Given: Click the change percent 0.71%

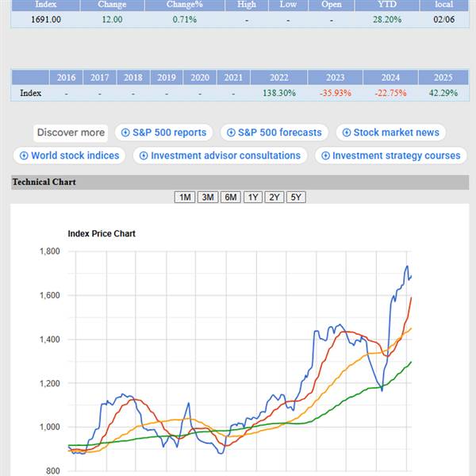Looking at the screenshot, I should (185, 20).
